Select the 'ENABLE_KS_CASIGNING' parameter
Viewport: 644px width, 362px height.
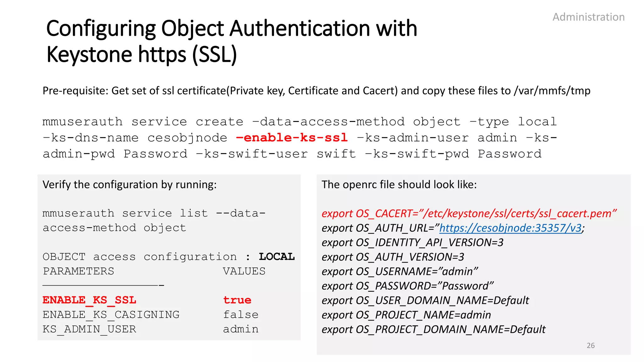click(x=111, y=315)
